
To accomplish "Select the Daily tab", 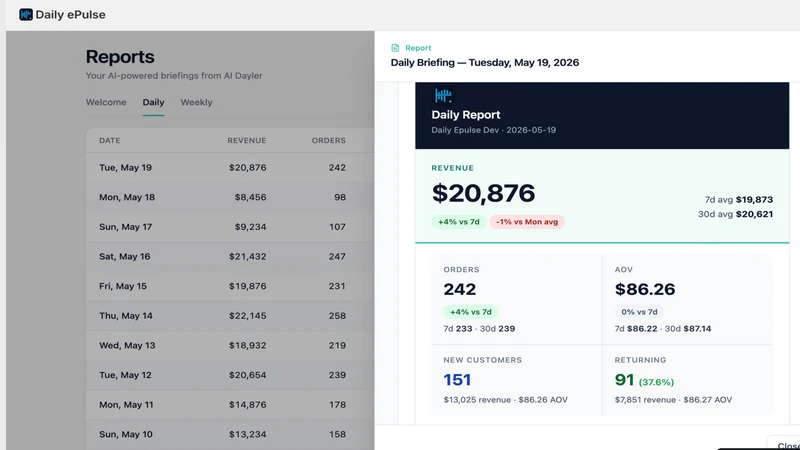I will [153, 102].
